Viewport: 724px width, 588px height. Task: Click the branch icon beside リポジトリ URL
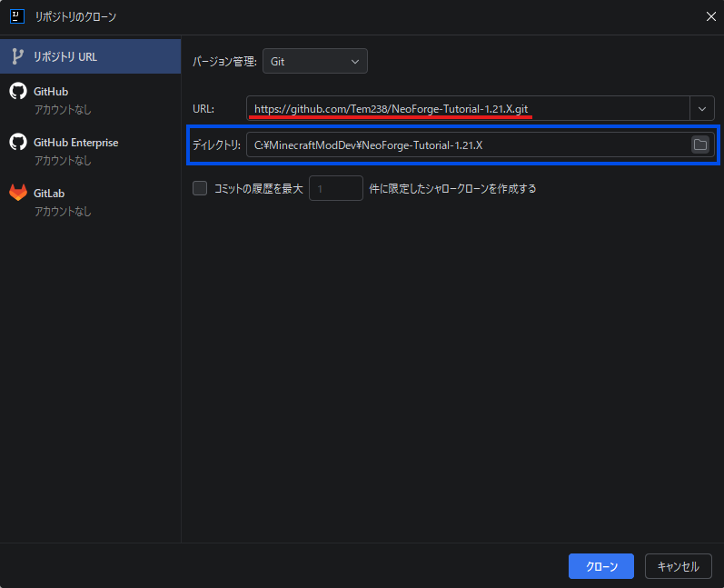[x=17, y=56]
